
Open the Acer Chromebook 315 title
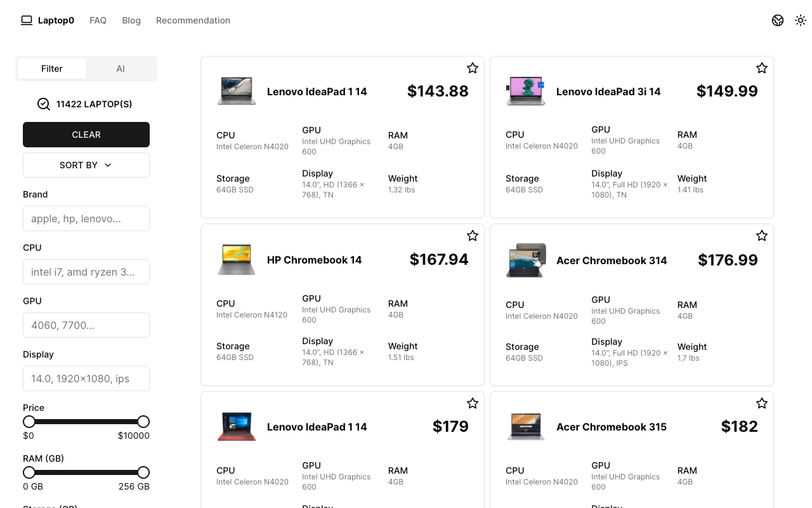point(612,427)
